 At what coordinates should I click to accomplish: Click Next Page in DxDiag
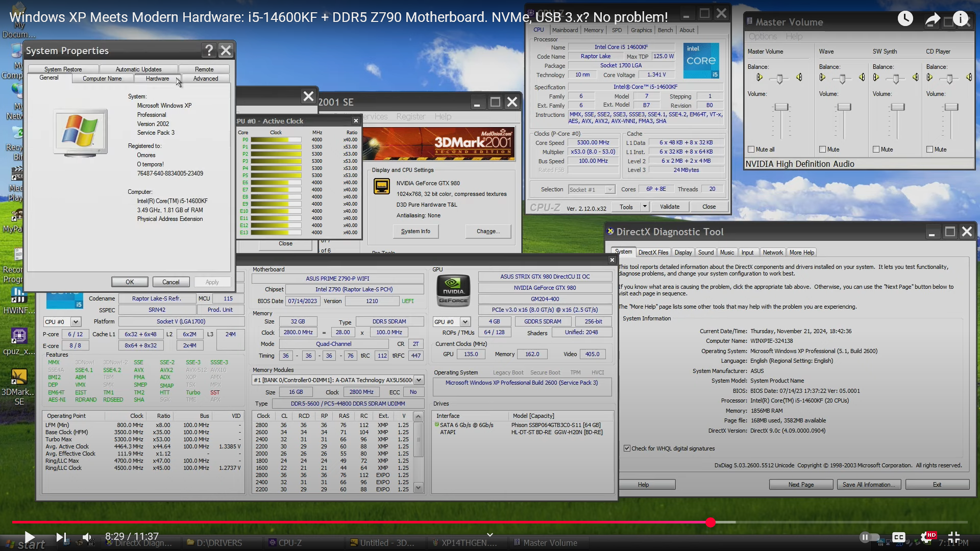pos(801,485)
